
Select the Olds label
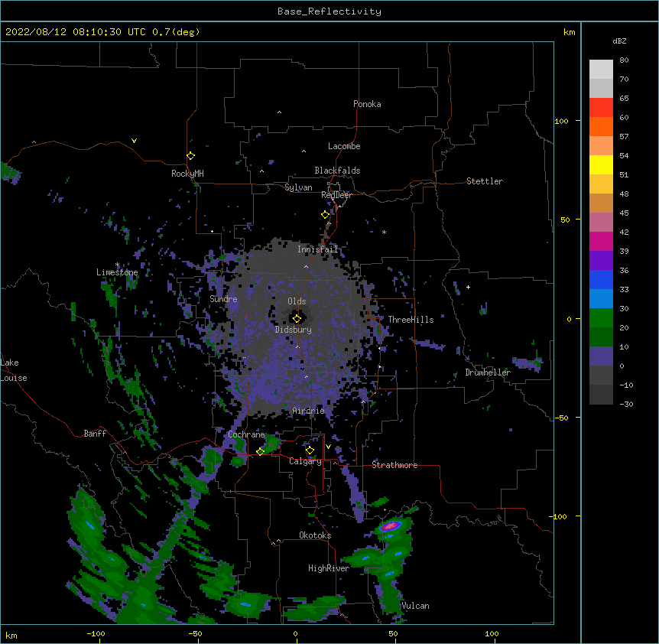297,301
